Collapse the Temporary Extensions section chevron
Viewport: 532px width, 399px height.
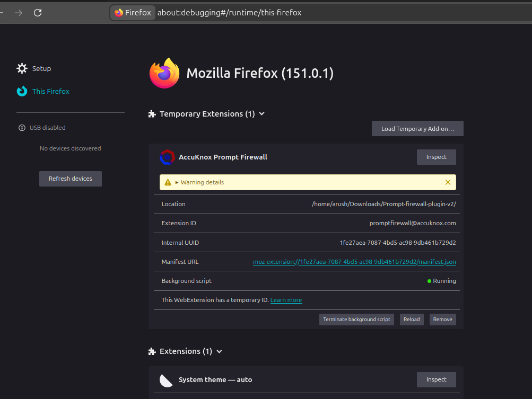[x=261, y=114]
